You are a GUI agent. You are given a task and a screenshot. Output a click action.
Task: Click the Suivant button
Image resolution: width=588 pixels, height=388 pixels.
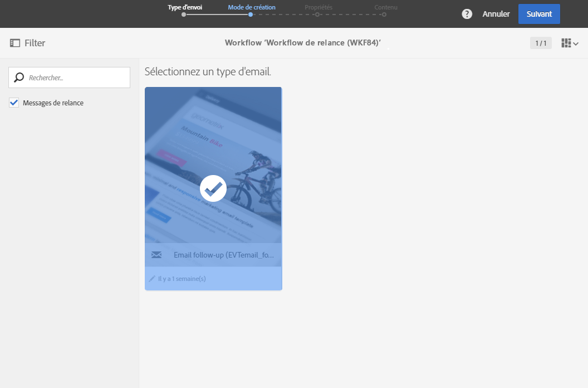(x=539, y=14)
